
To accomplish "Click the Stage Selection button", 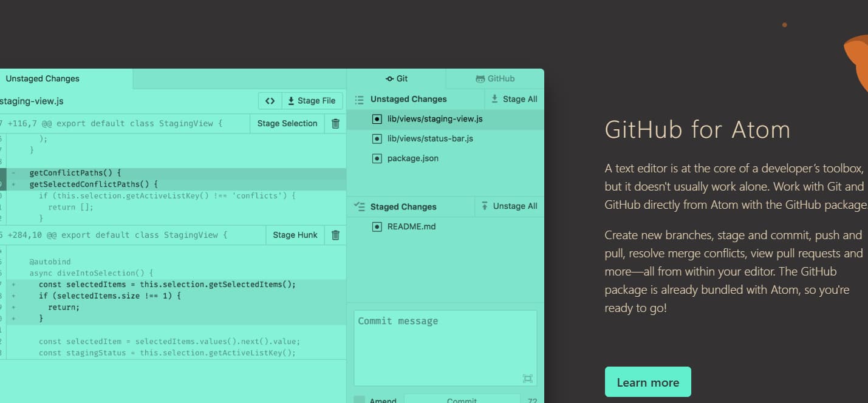I will click(x=287, y=124).
